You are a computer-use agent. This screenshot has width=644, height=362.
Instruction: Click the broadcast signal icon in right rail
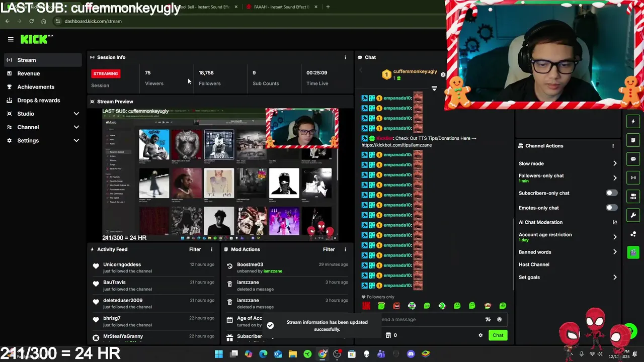633,177
